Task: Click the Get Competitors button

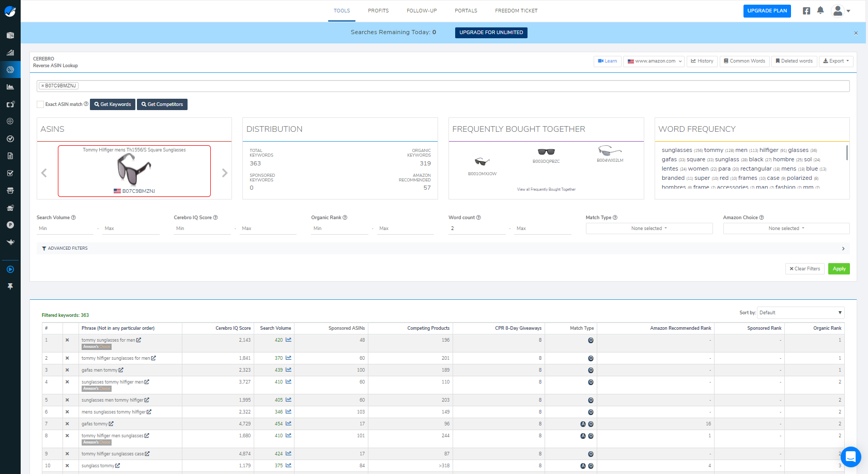Action: click(162, 104)
